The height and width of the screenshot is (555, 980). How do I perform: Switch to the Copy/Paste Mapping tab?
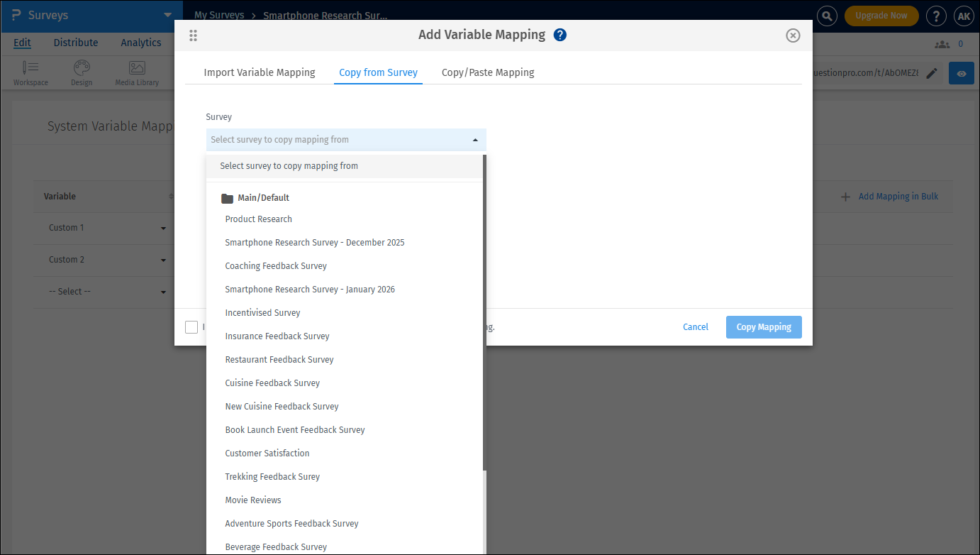click(x=488, y=72)
